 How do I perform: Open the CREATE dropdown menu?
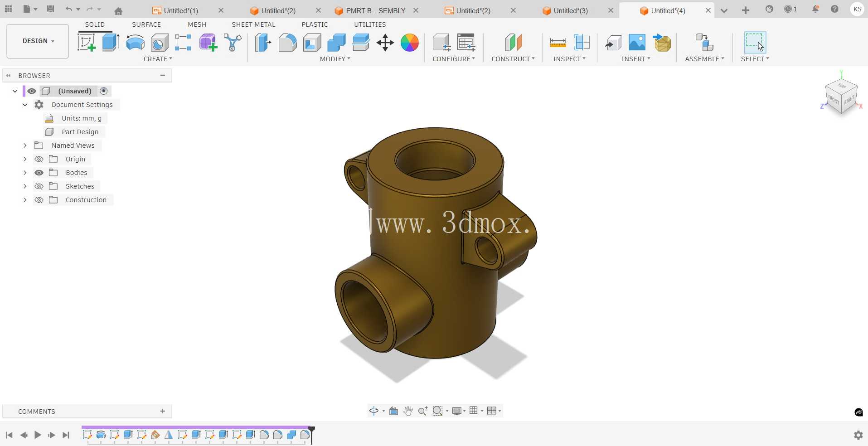click(158, 59)
